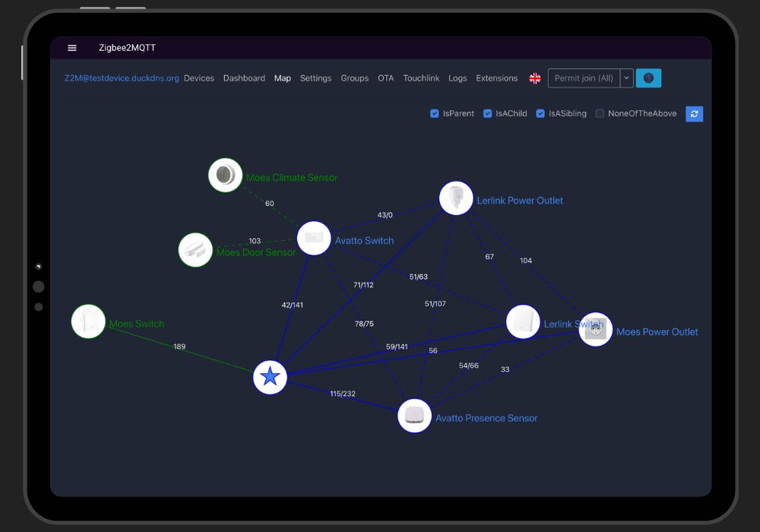Go to the Devices page

[x=199, y=78]
